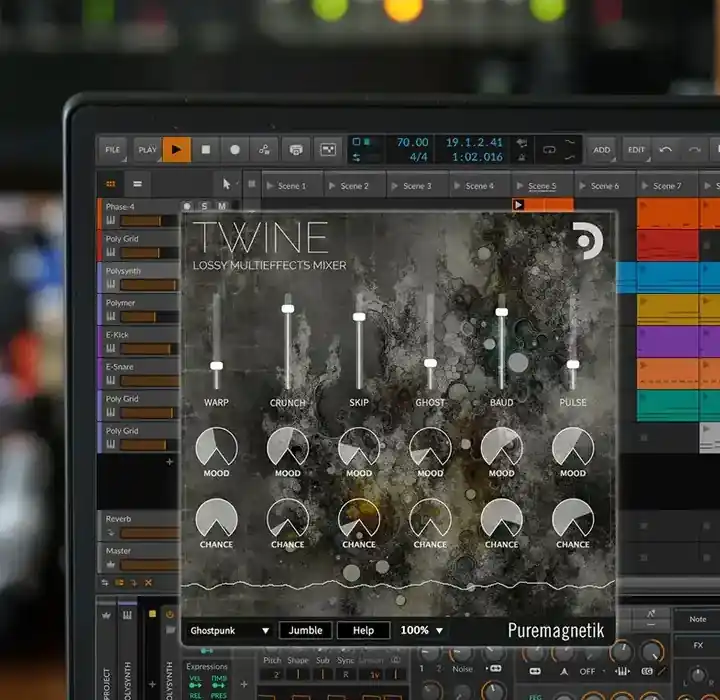Launch Scene 2
The height and width of the screenshot is (700, 720).
354,186
